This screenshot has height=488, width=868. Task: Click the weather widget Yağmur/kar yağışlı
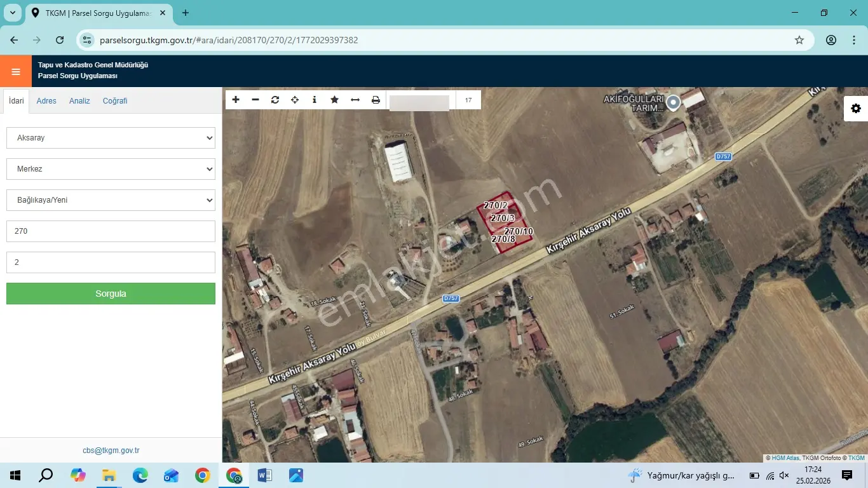[681, 475]
